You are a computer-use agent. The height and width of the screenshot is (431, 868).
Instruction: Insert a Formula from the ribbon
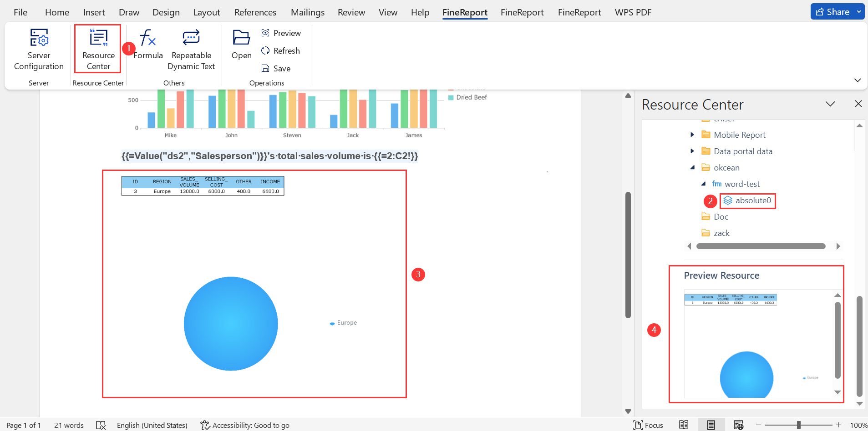[x=148, y=45]
